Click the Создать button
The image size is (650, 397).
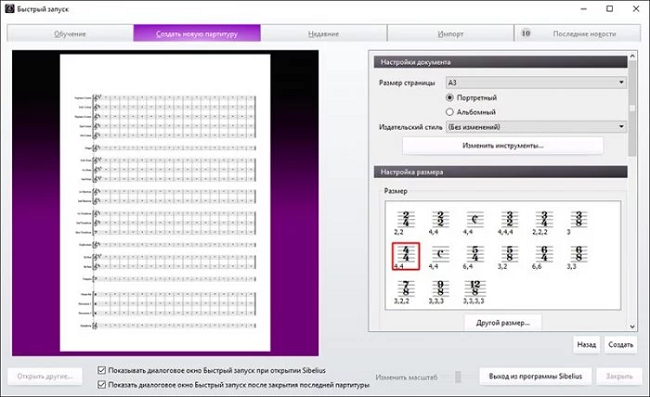click(x=621, y=344)
